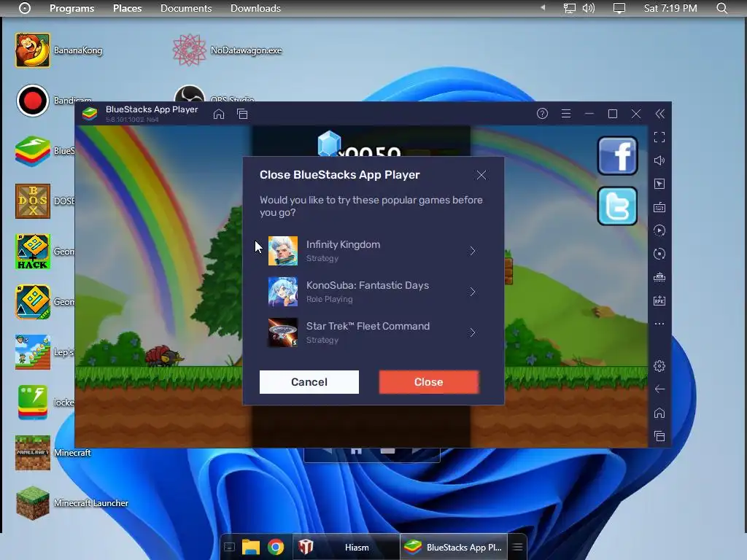Click the Close button in the dialog
Image resolution: width=747 pixels, height=560 pixels.
click(429, 382)
